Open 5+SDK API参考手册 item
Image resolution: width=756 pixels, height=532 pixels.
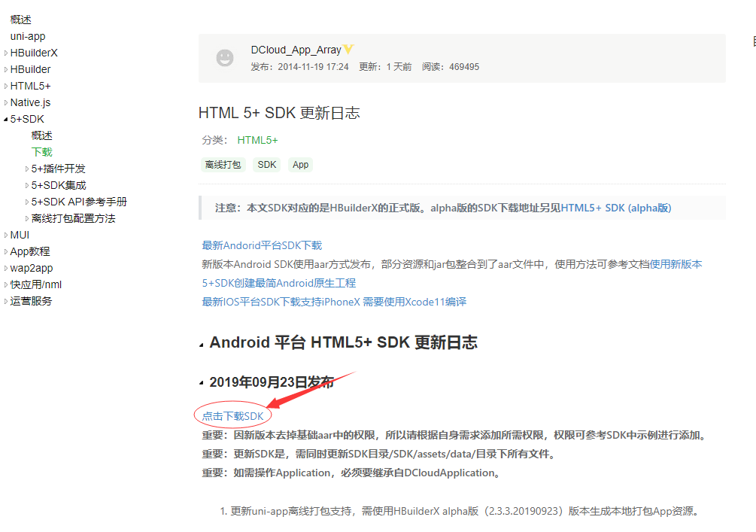[x=79, y=202]
